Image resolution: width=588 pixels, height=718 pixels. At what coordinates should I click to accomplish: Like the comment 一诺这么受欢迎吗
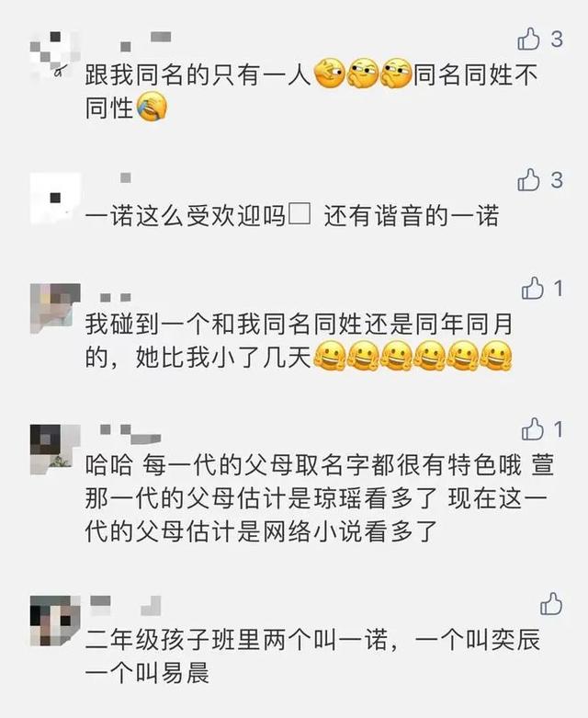(x=528, y=179)
